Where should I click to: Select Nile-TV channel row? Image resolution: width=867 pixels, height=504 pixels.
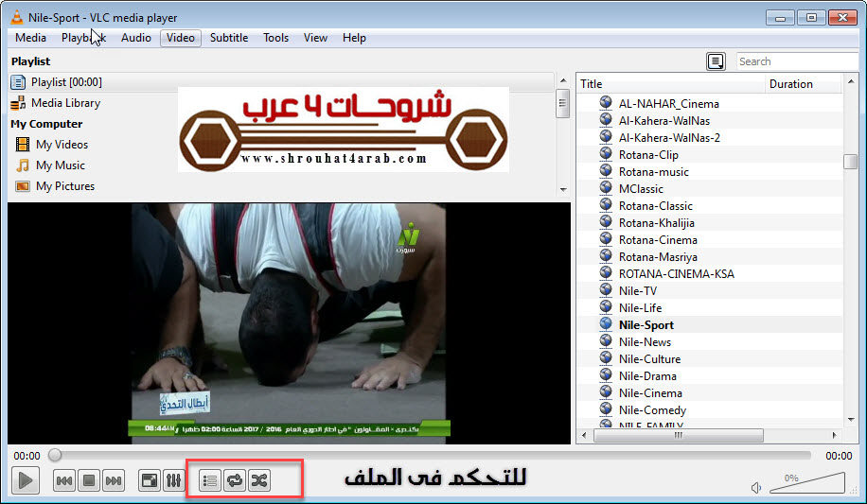tap(710, 290)
